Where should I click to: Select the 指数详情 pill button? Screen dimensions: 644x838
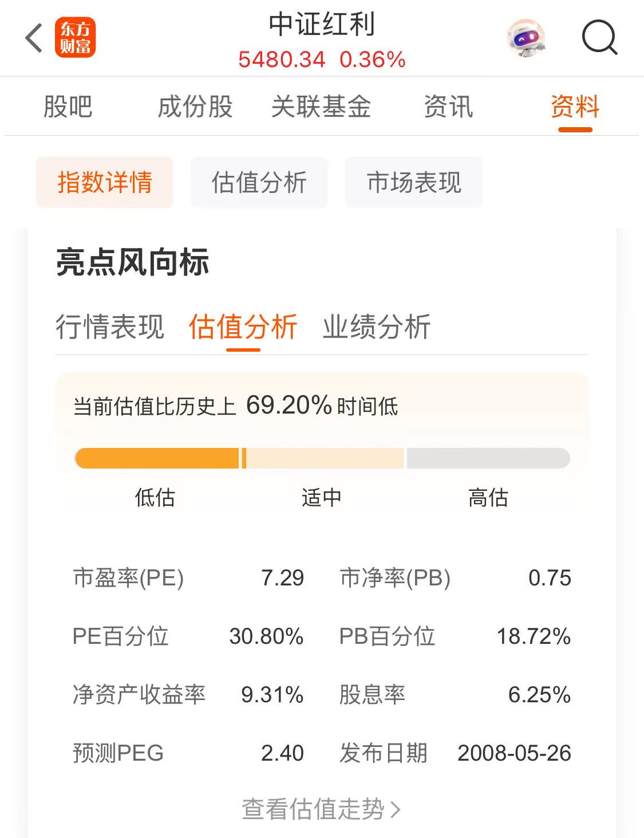pos(105,182)
